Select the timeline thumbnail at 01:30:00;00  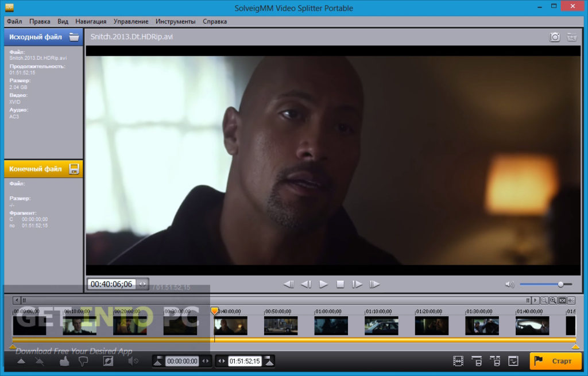482,325
